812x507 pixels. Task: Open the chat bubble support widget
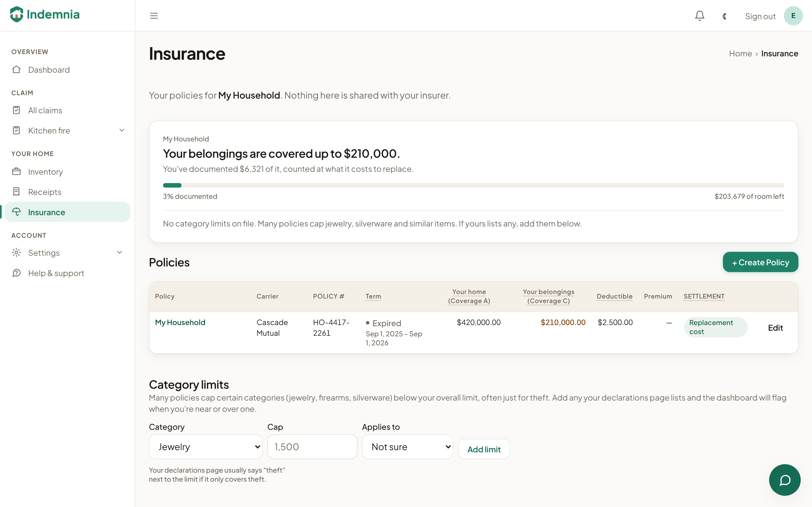tap(785, 480)
